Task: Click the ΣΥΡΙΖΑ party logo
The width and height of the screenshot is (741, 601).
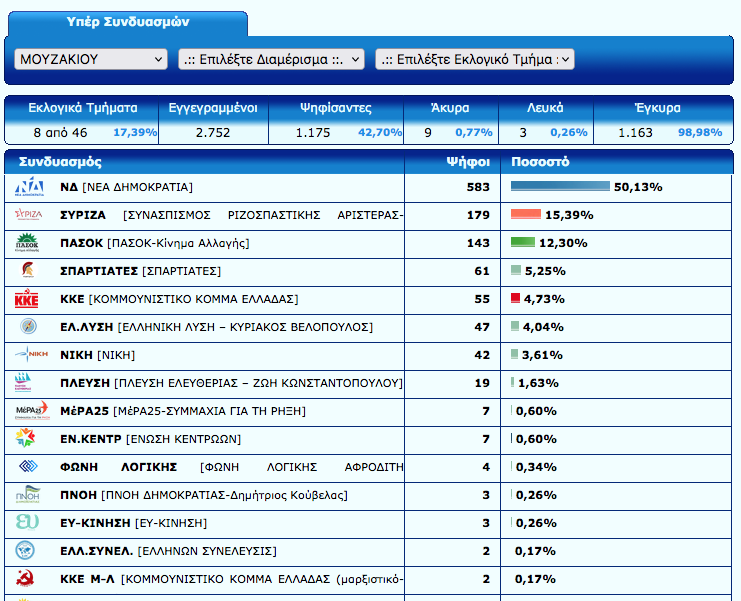Action: tap(27, 215)
